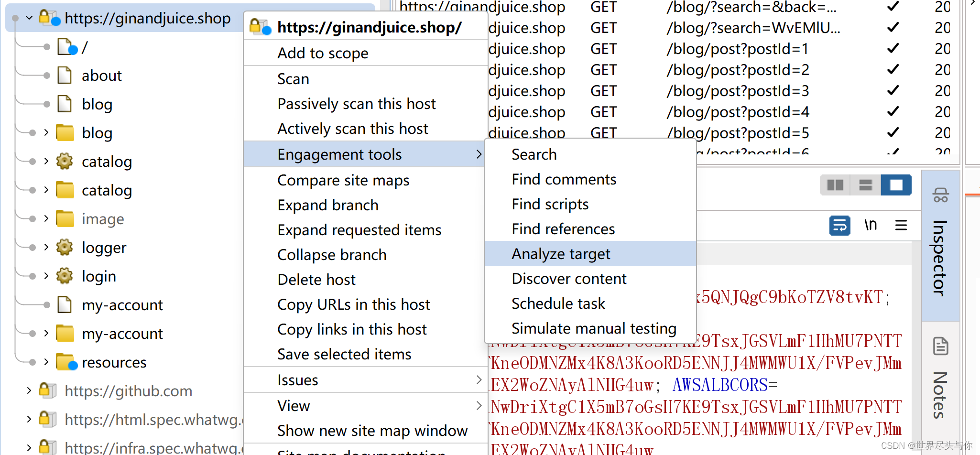Select the top-bottom split layout icon
Screen dimensions: 980x455
[x=865, y=185]
